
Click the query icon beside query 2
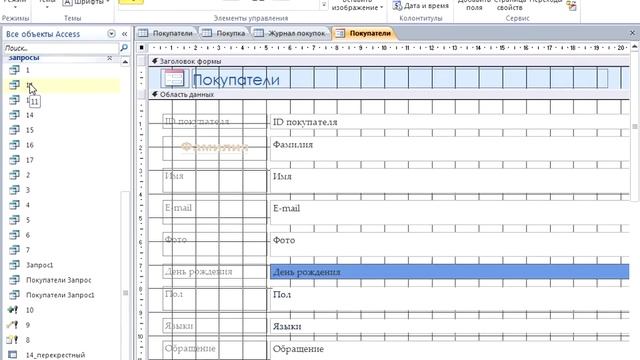[14, 175]
